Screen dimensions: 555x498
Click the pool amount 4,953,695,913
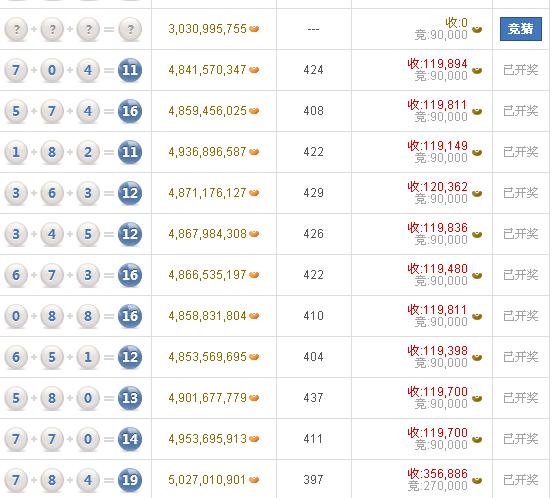point(207,439)
